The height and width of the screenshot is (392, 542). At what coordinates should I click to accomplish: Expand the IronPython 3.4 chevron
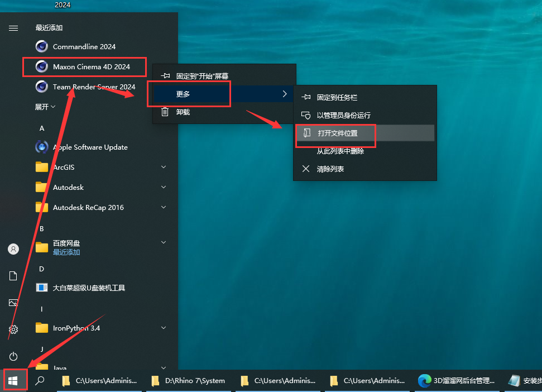[x=164, y=328]
